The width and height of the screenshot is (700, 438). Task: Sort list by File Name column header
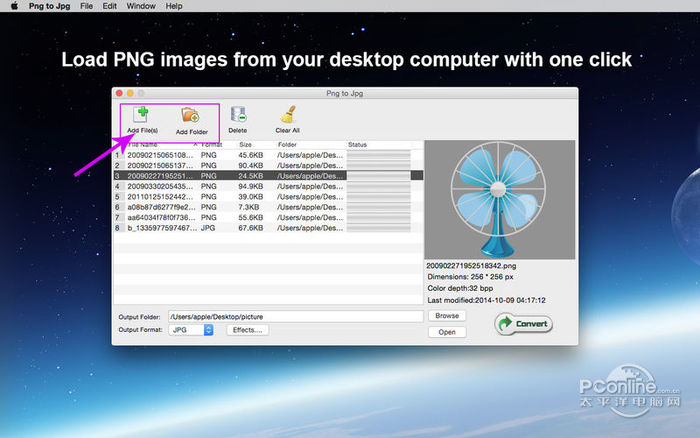pos(143,145)
